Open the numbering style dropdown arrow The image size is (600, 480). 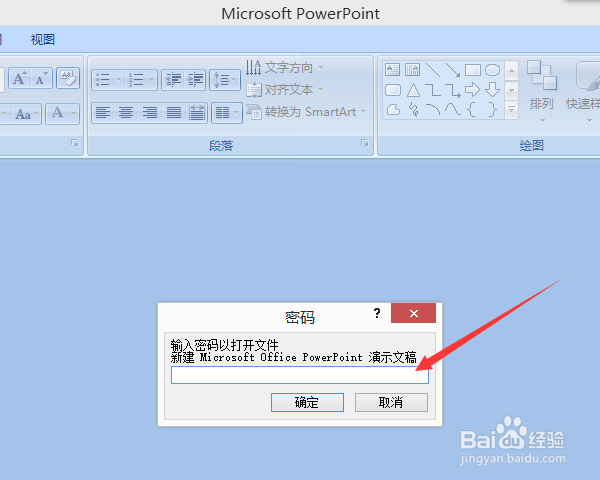(151, 80)
